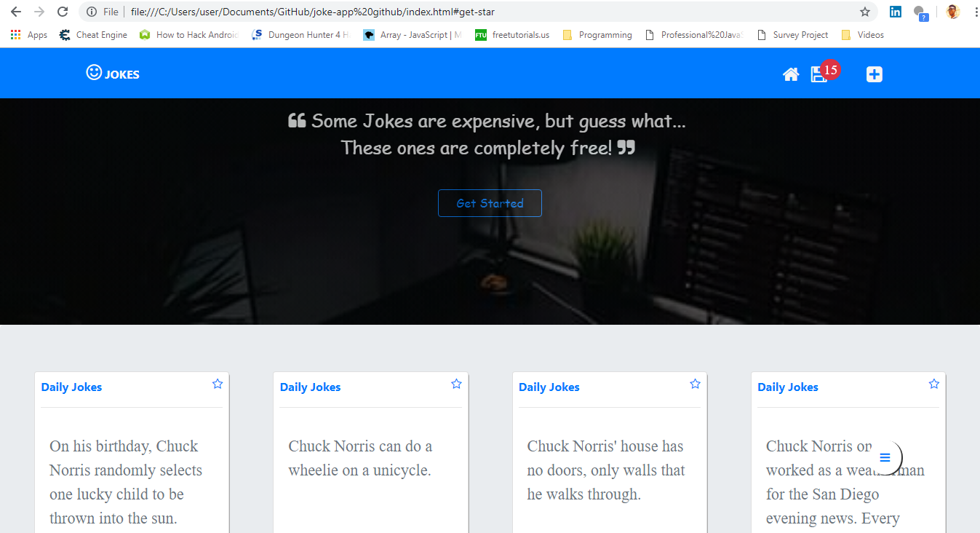Star the San Diego weatherman joke
The height and width of the screenshot is (533, 980).
pyautogui.click(x=933, y=384)
